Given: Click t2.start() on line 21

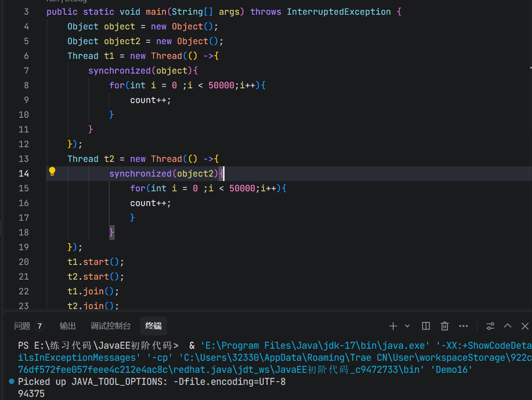Looking at the screenshot, I should [x=96, y=276].
